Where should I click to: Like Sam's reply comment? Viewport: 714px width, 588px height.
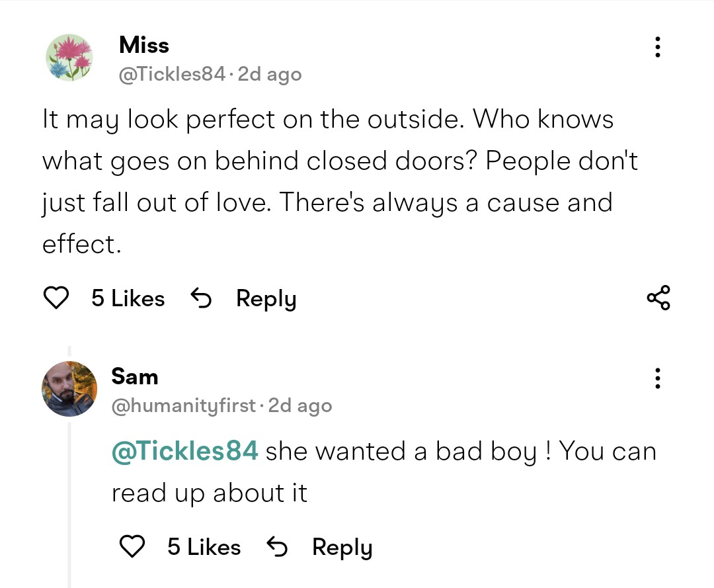click(x=132, y=547)
